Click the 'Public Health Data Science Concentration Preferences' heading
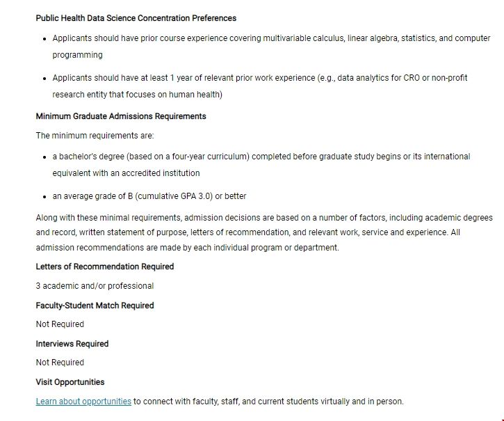Viewport: 504px width, 421px height. click(136, 18)
